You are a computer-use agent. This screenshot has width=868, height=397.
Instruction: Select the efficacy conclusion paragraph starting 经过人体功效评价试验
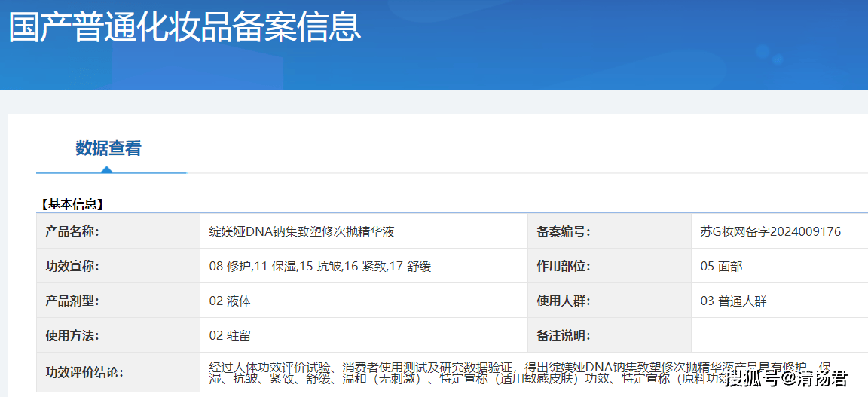click(521, 373)
